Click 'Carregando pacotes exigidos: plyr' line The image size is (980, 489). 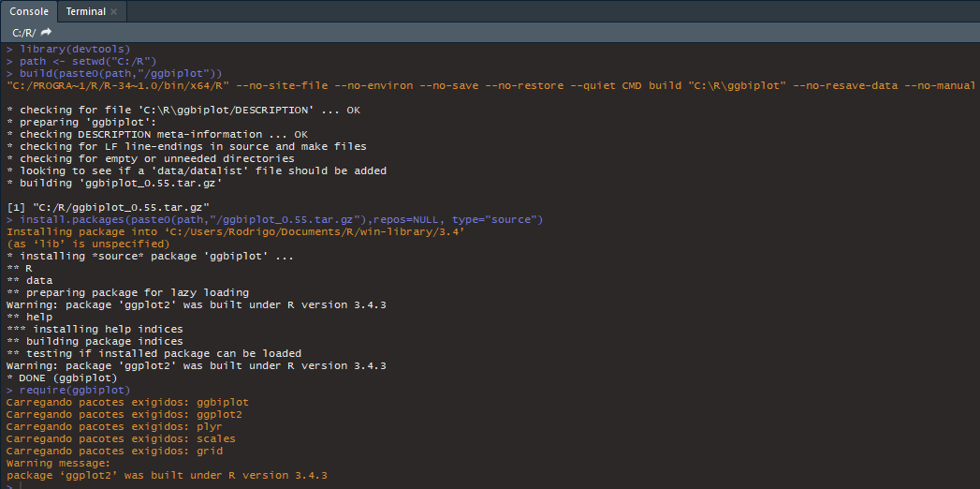point(114,426)
